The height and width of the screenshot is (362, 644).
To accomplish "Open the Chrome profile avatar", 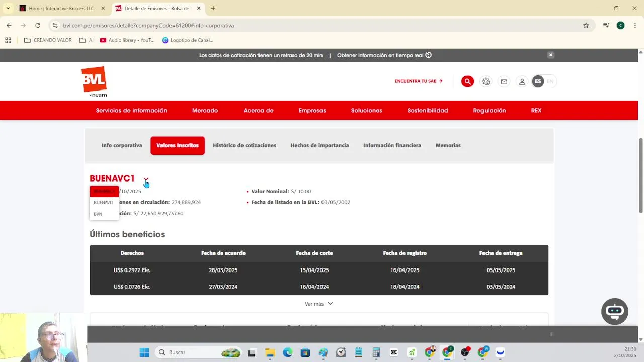I will (x=620, y=25).
